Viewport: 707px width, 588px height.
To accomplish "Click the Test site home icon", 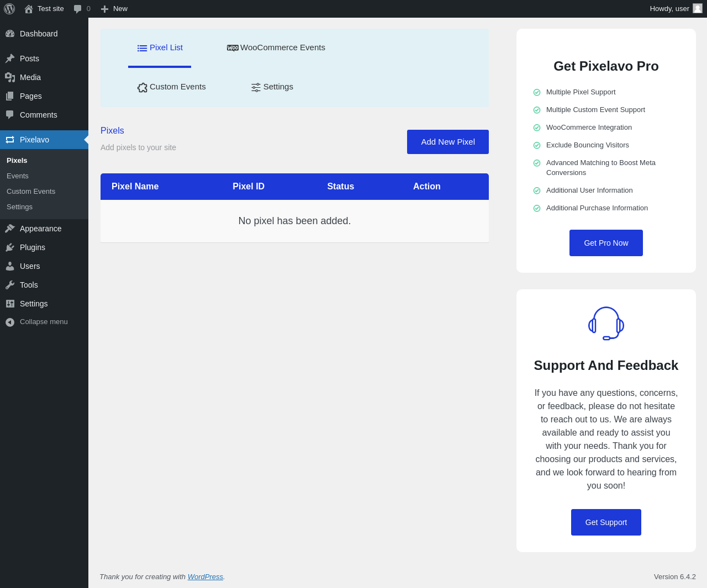I will [29, 9].
